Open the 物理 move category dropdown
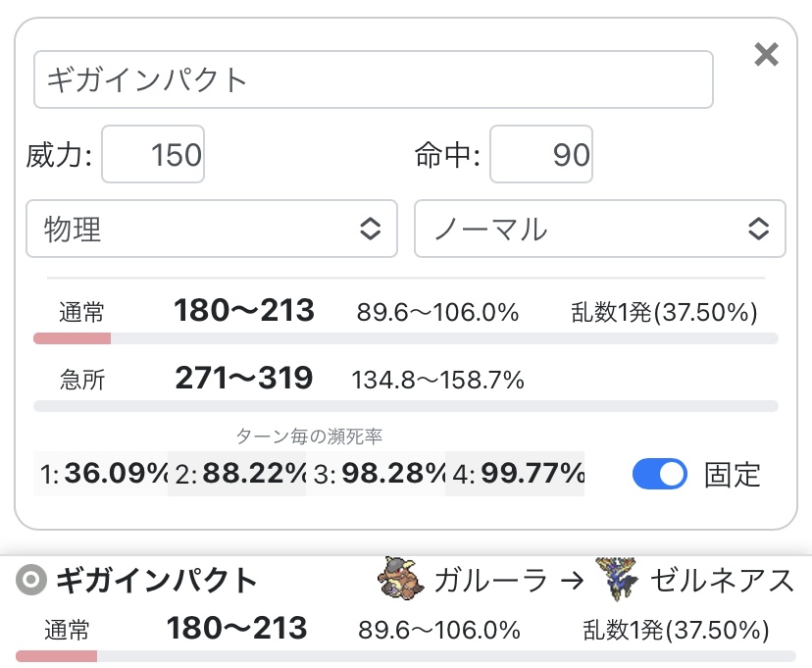812x668 pixels. click(212, 230)
